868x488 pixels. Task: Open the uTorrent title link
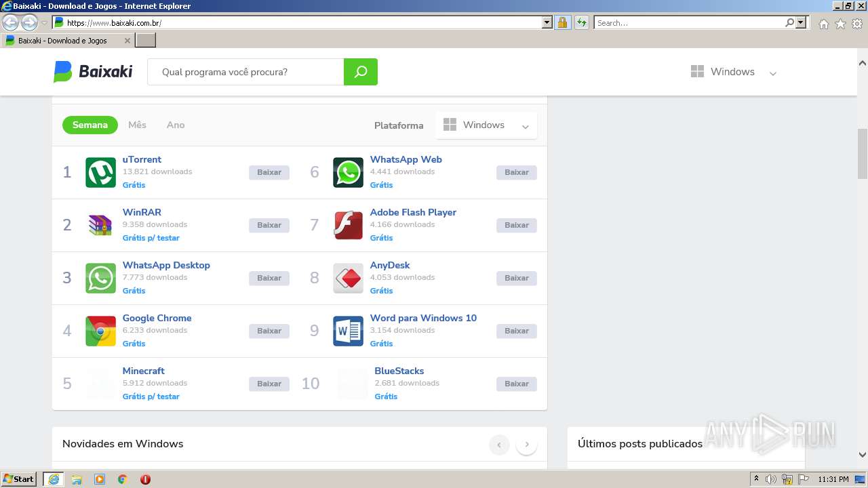click(x=142, y=159)
